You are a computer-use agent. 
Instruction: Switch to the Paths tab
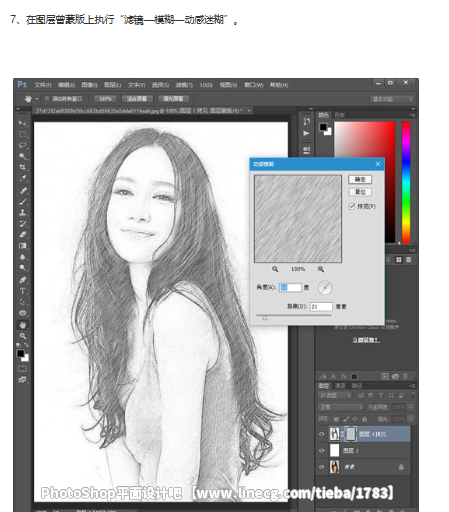(356, 386)
